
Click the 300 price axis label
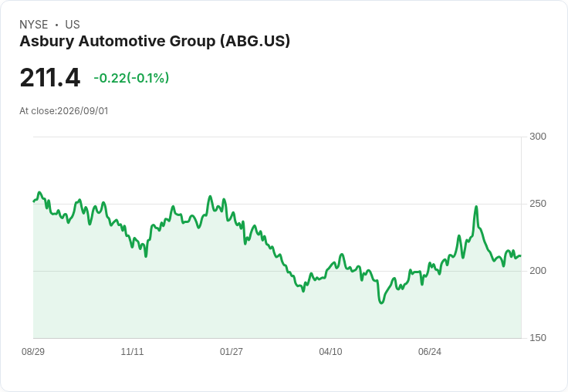(x=538, y=137)
